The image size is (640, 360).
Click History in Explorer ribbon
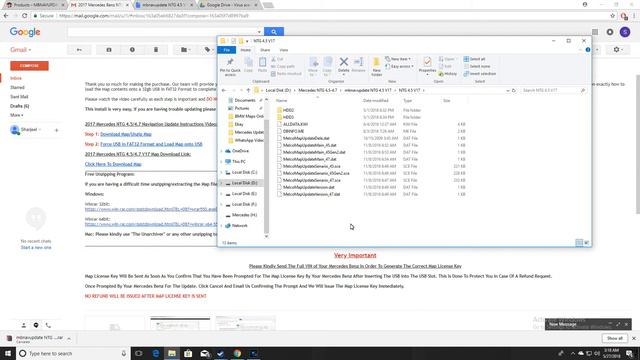tap(448, 74)
